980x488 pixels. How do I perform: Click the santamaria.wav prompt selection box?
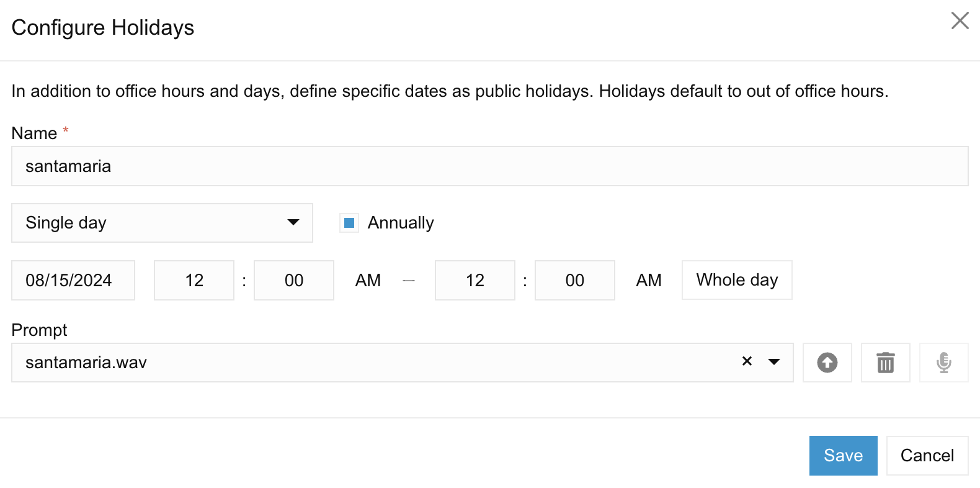click(x=403, y=363)
